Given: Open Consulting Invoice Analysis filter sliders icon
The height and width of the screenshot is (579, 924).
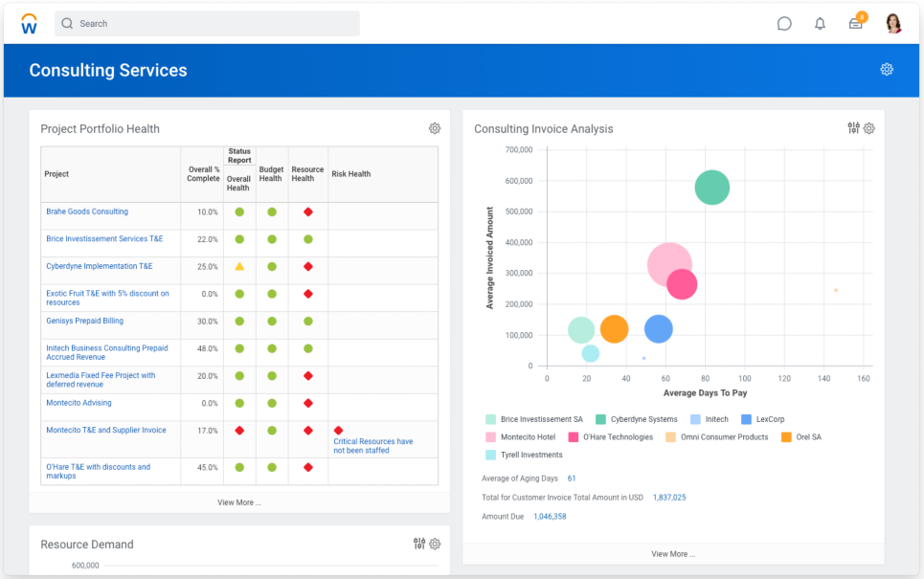Looking at the screenshot, I should (x=853, y=128).
